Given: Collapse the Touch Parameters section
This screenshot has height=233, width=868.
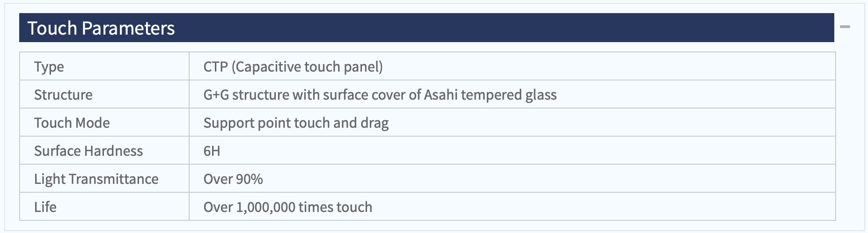Looking at the screenshot, I should click(845, 27).
